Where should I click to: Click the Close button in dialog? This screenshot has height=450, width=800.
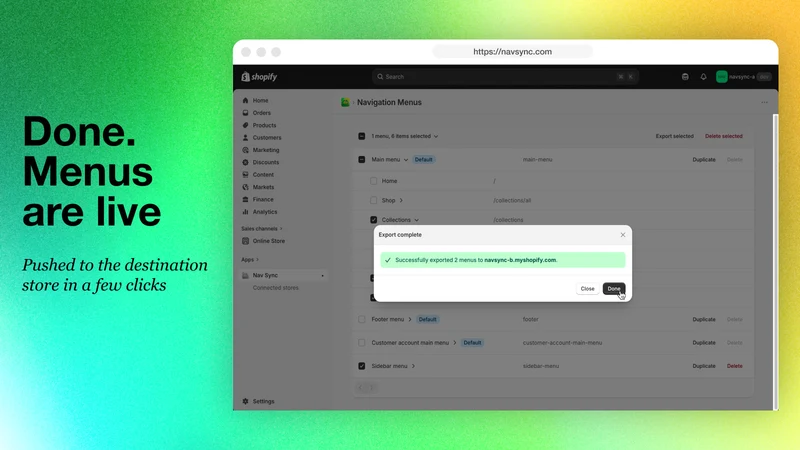[587, 289]
